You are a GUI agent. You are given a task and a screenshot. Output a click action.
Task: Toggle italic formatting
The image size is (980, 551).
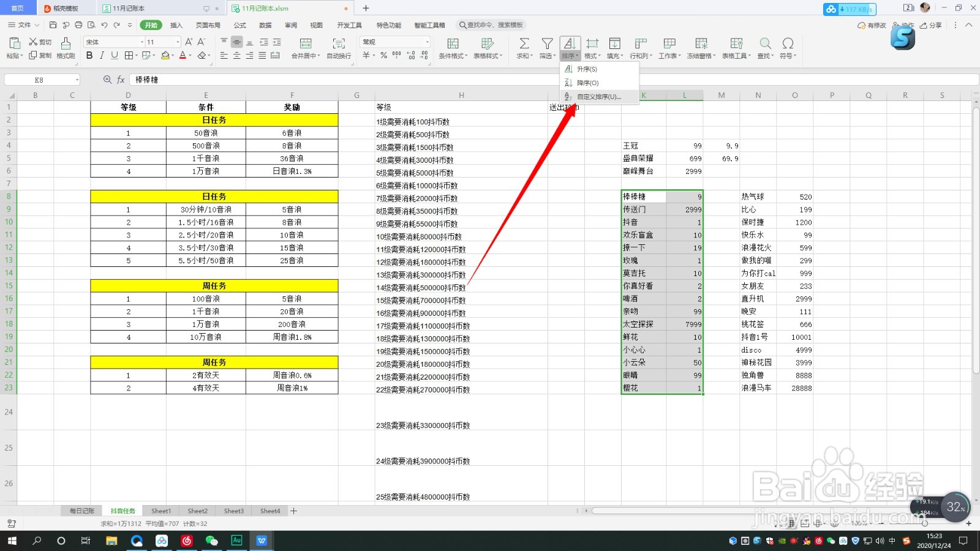[x=102, y=56]
